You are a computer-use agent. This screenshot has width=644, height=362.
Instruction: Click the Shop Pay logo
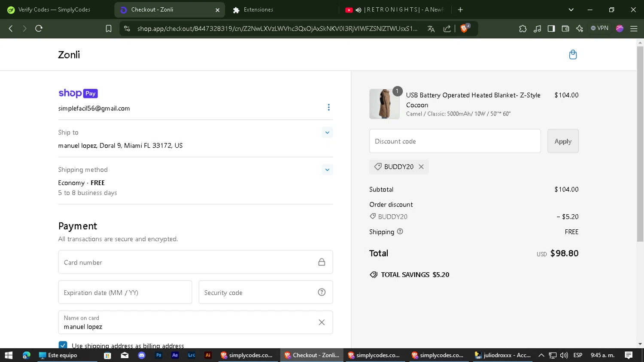point(78,93)
